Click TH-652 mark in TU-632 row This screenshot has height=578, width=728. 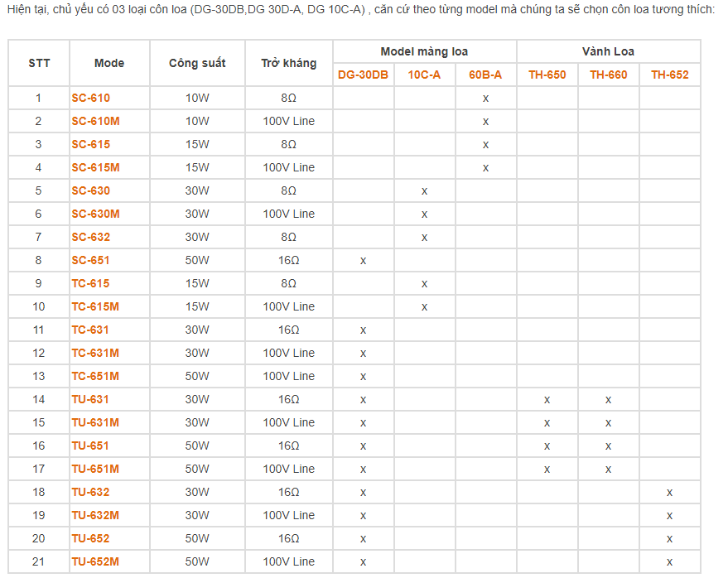point(669,493)
